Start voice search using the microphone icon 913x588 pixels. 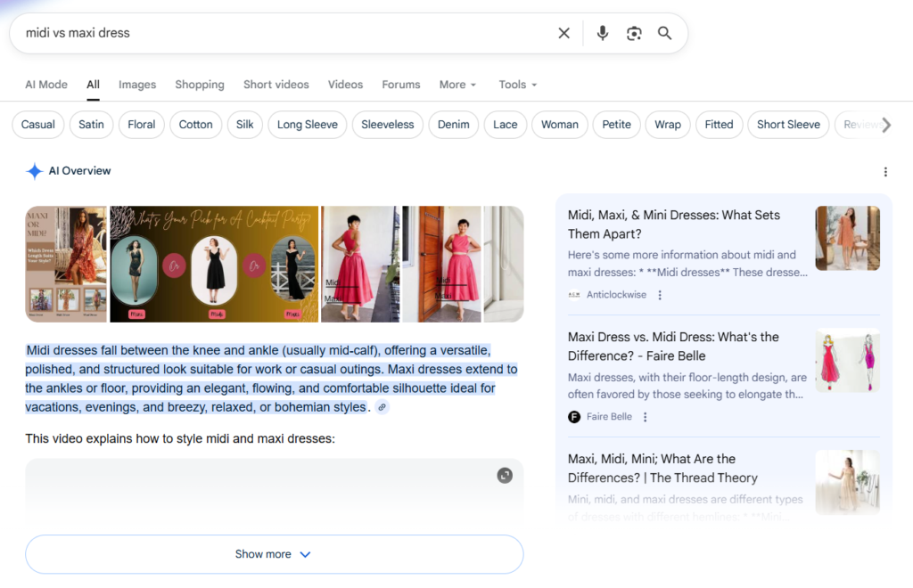point(602,32)
